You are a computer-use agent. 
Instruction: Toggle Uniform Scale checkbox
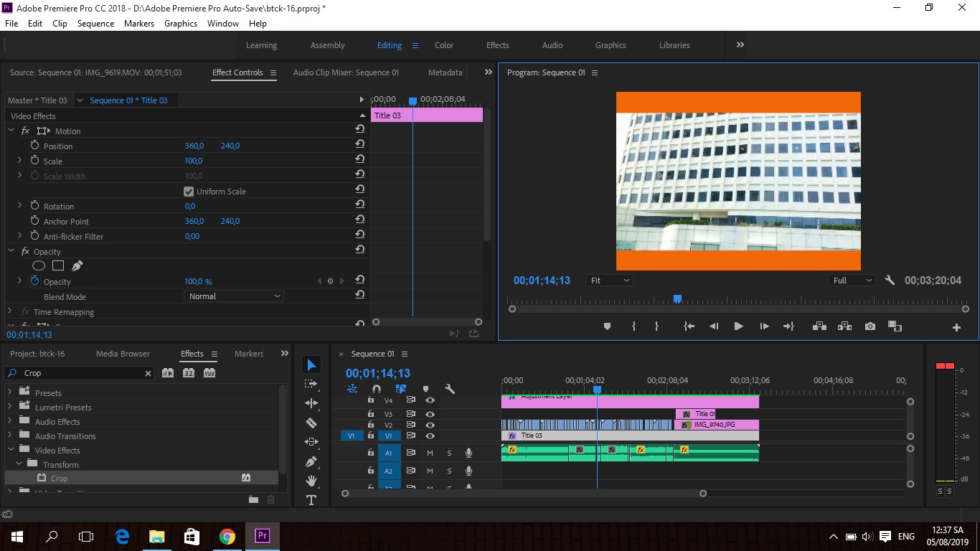[189, 192]
